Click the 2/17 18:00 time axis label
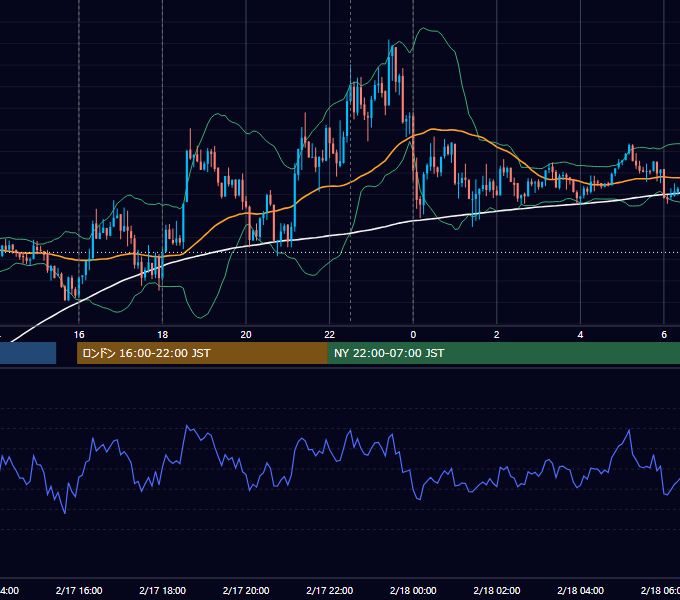 [x=163, y=591]
